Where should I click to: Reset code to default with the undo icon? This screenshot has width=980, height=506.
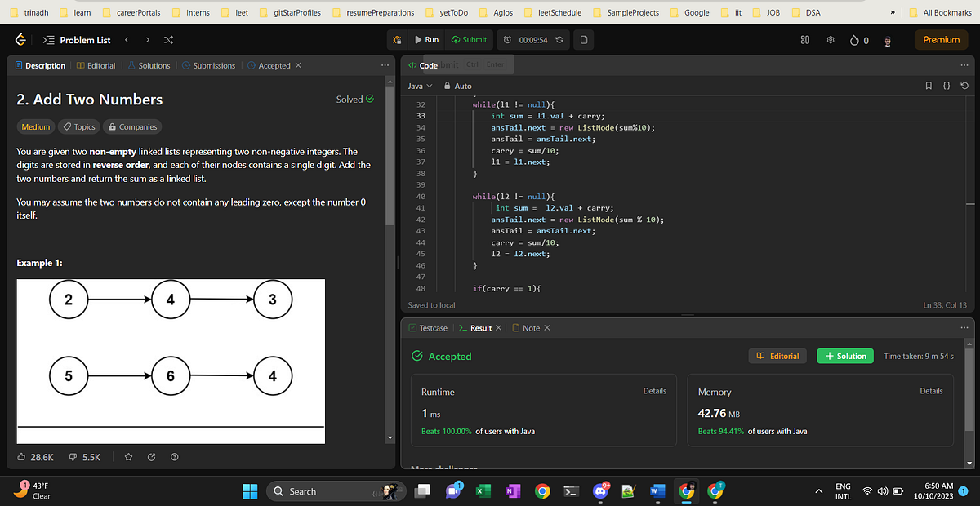click(x=965, y=86)
